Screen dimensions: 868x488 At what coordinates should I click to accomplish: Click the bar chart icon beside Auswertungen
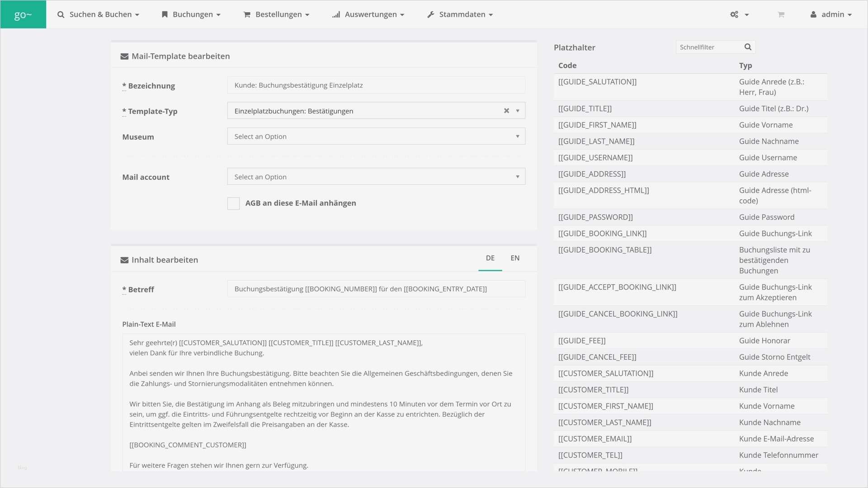336,14
